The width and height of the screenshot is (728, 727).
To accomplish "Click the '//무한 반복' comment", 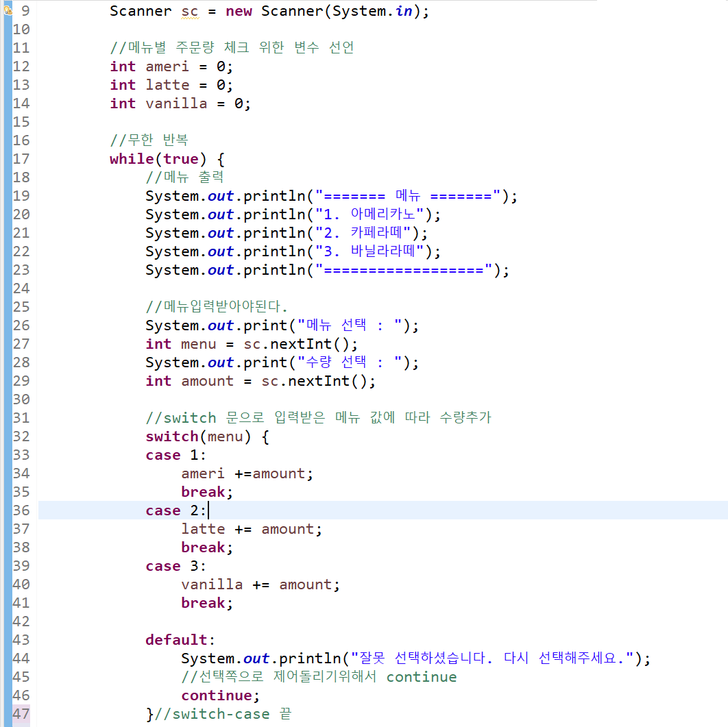I will (x=149, y=140).
